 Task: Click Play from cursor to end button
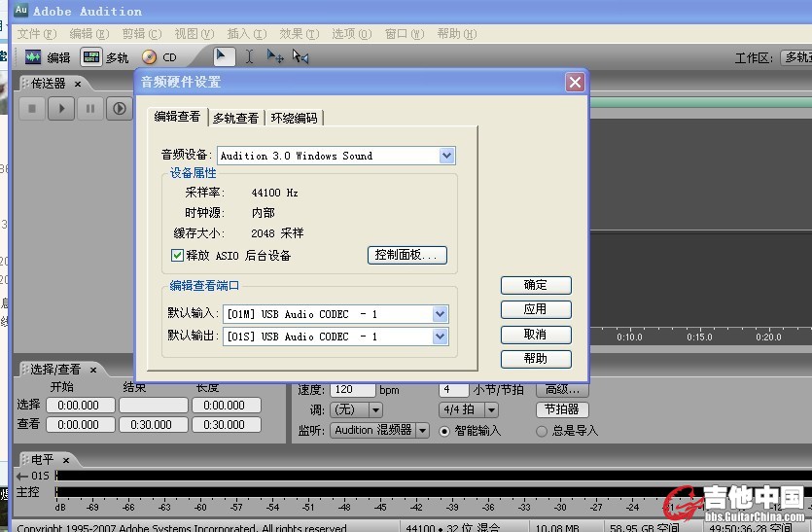(x=119, y=109)
